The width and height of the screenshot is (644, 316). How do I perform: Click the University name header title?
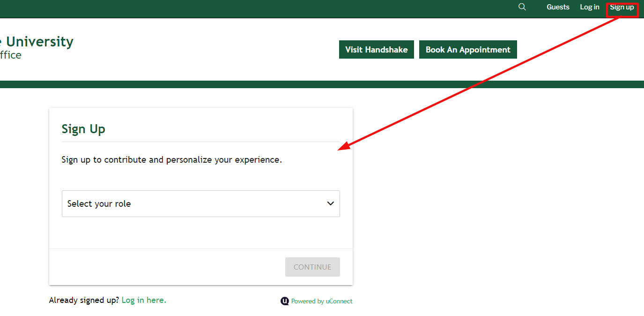click(37, 42)
